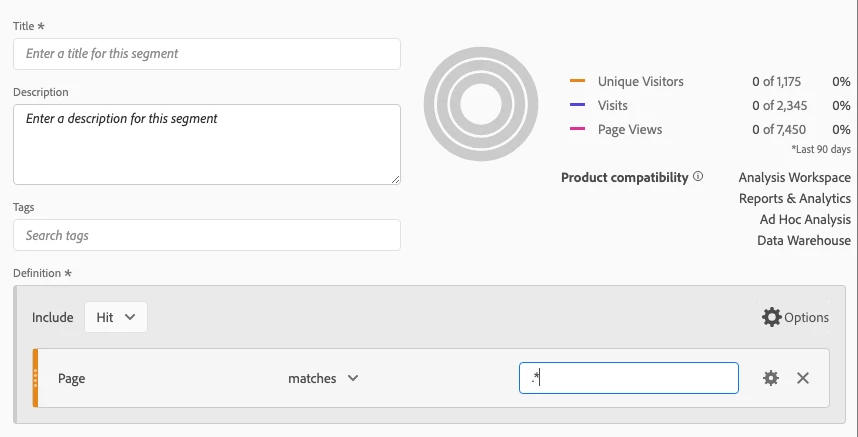The width and height of the screenshot is (858, 437).
Task: Open the Page rule settings gear
Action: pos(770,378)
